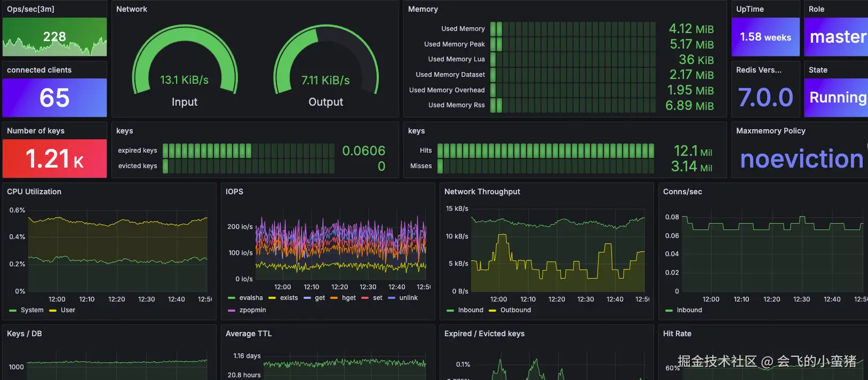Click the Expired / Evicted keys panel title
Screen dimensions: 868x380
tap(484, 334)
